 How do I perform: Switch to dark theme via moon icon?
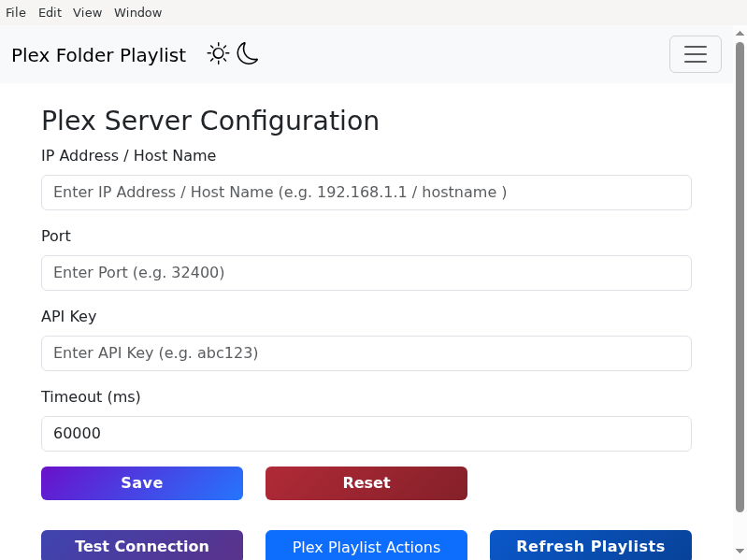pyautogui.click(x=247, y=54)
